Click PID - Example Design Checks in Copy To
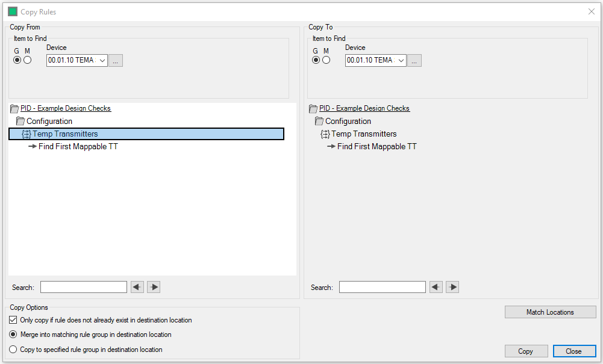Image resolution: width=603 pixels, height=364 pixels. 364,108
